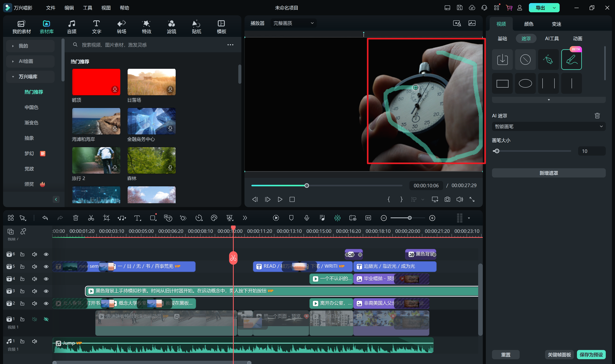Open color palette tool in timeline toolbar
Image resolution: width=615 pixels, height=364 pixels.
click(x=214, y=218)
